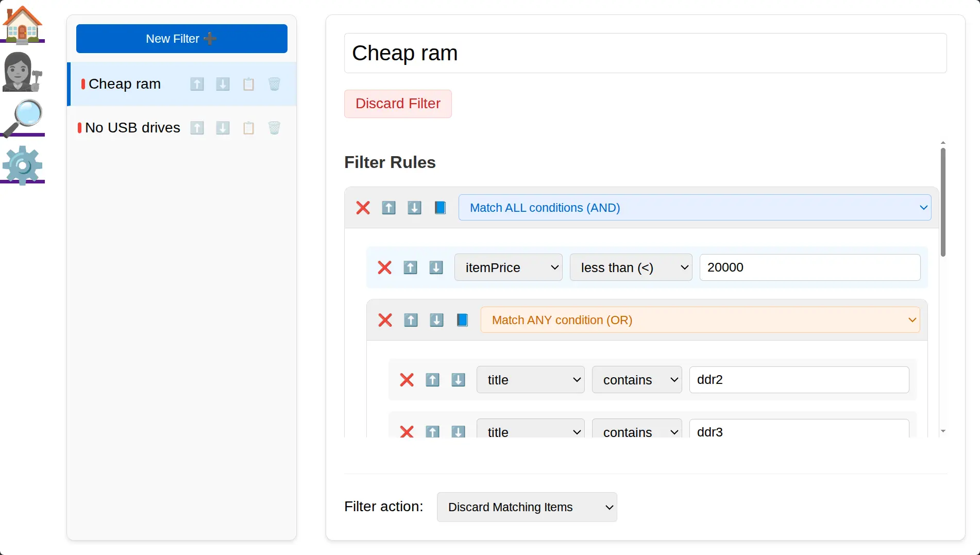Open the Match ANY condition (OR) dropdown
980x555 pixels.
(x=700, y=320)
